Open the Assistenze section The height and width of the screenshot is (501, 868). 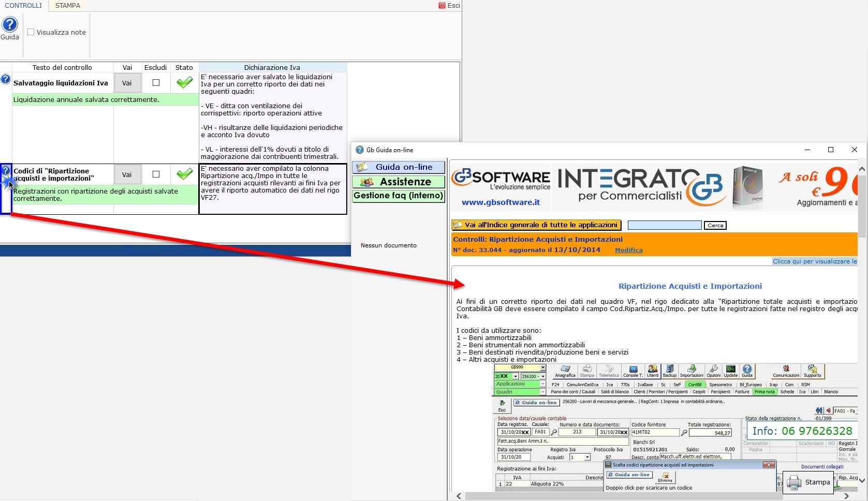tap(399, 182)
